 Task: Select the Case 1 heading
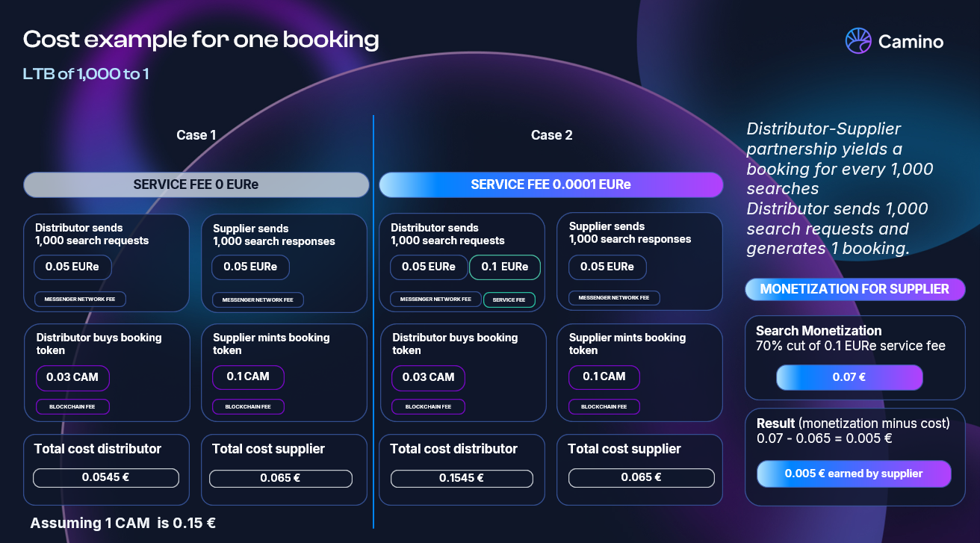(x=196, y=135)
